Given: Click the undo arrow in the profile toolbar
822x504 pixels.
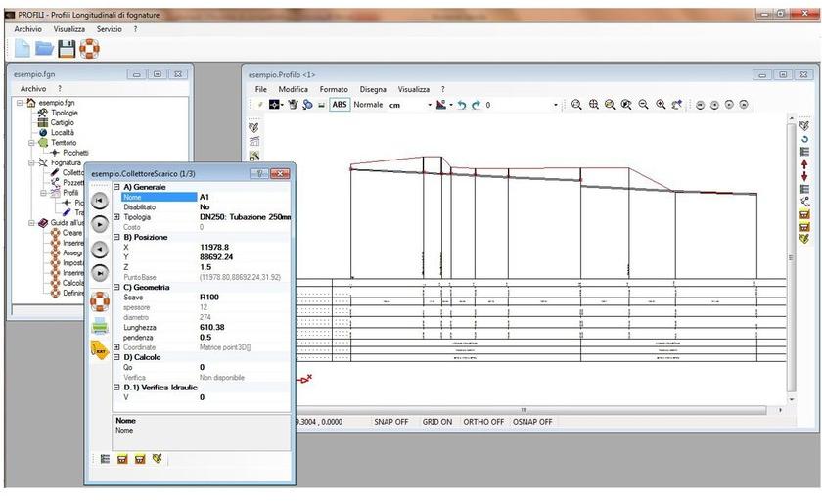Looking at the screenshot, I should [461, 105].
